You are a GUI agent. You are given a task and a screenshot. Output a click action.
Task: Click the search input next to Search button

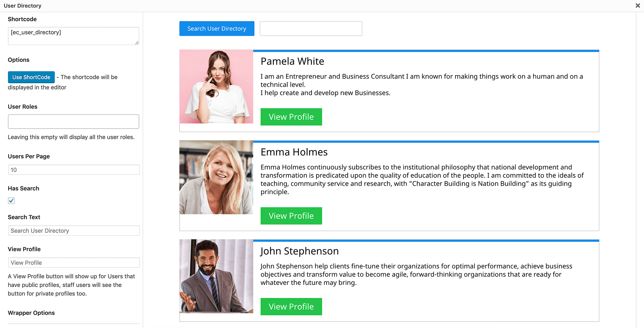click(x=311, y=29)
